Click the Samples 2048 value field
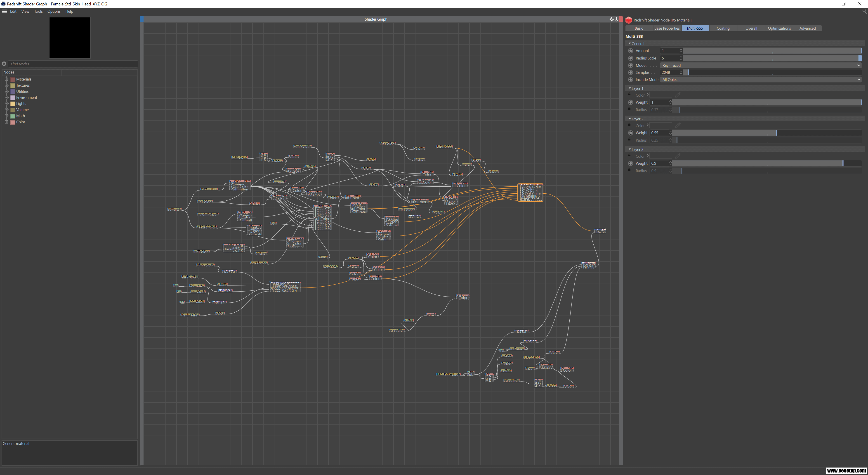The width and height of the screenshot is (868, 475). tap(670, 72)
